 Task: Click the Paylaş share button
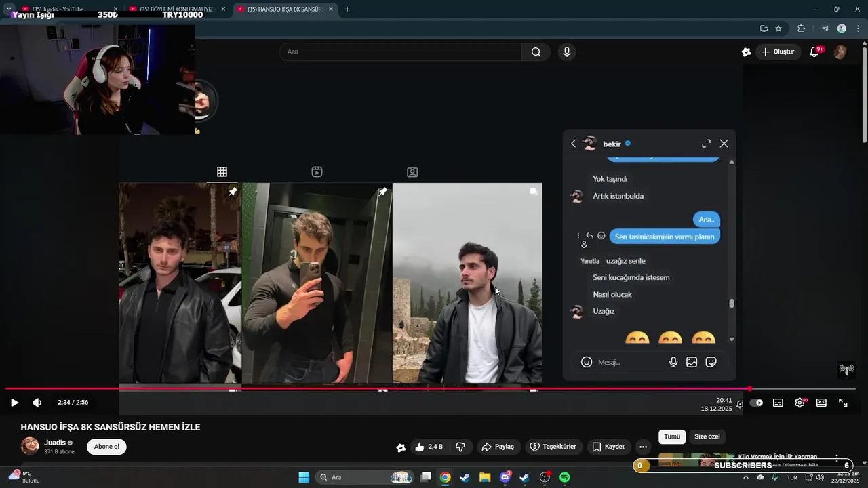pos(498,447)
